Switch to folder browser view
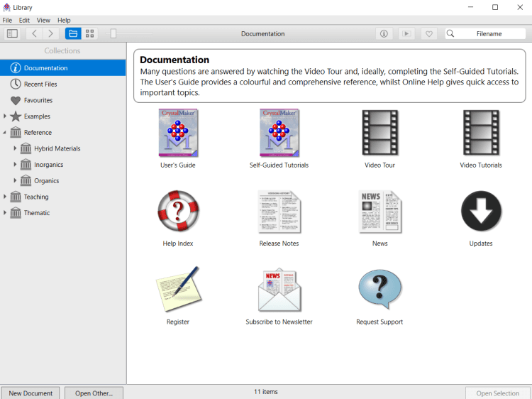This screenshot has height=399, width=532. [73, 33]
